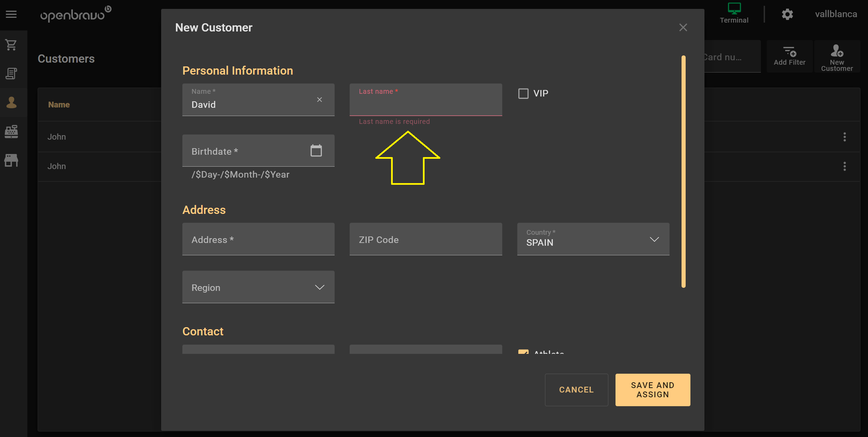Open the hamburger main menu
This screenshot has height=437, width=868.
[11, 14]
